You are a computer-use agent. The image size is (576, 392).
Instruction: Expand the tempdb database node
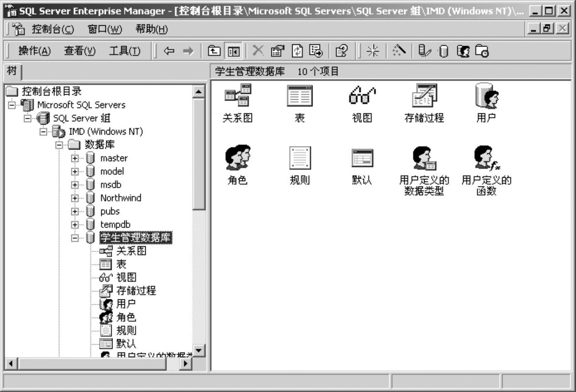coord(75,225)
